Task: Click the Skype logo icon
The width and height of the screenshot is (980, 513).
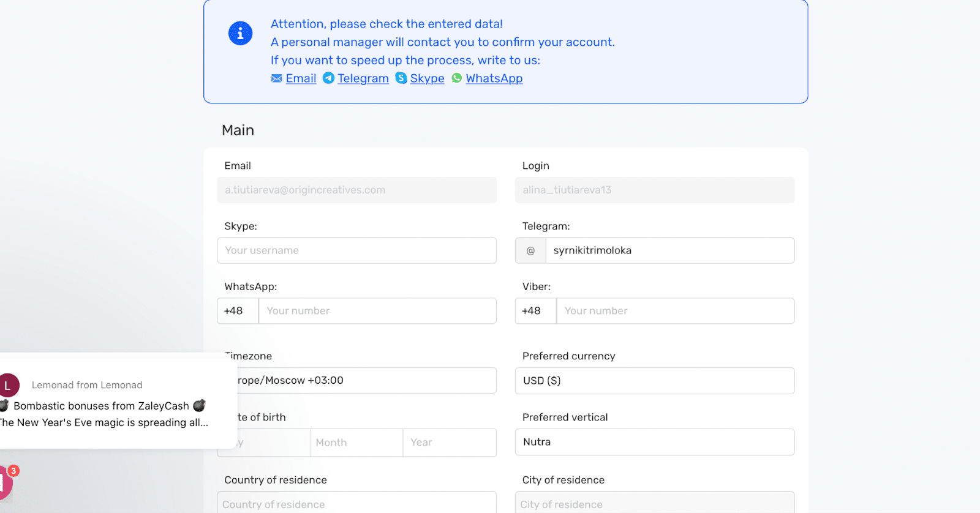Action: pos(401,78)
